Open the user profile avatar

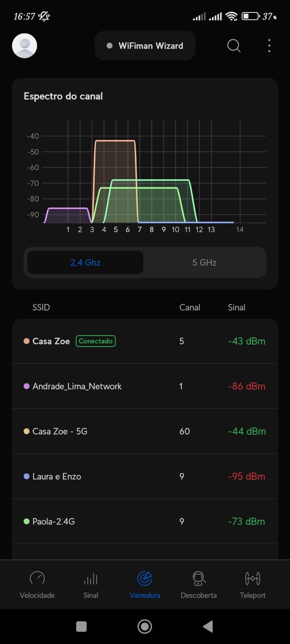(x=25, y=46)
